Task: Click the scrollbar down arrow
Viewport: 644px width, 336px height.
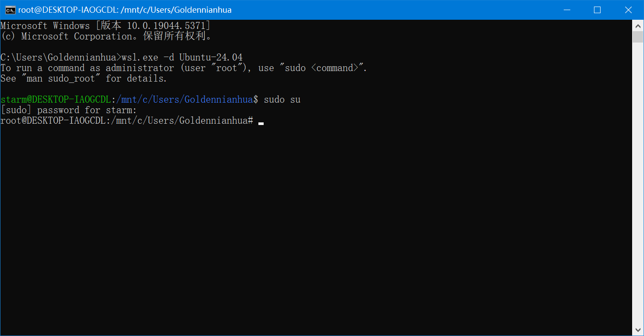Action: [x=638, y=330]
